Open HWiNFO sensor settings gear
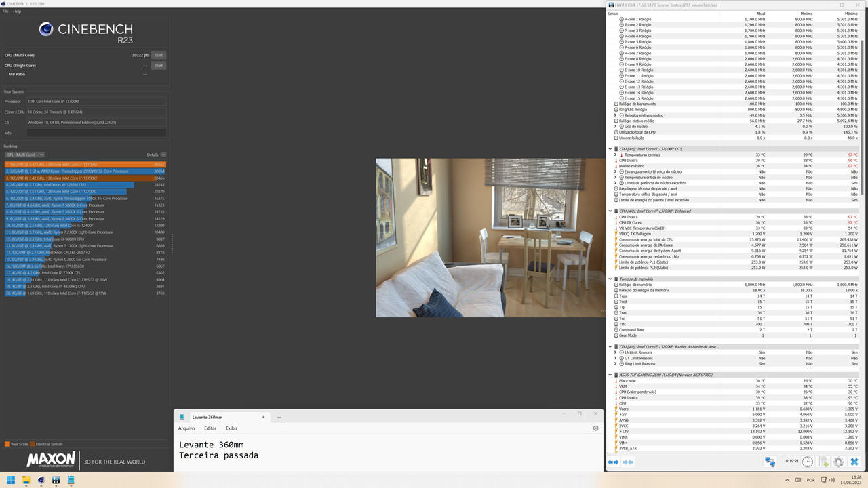This screenshot has height=488, width=868. tap(839, 462)
